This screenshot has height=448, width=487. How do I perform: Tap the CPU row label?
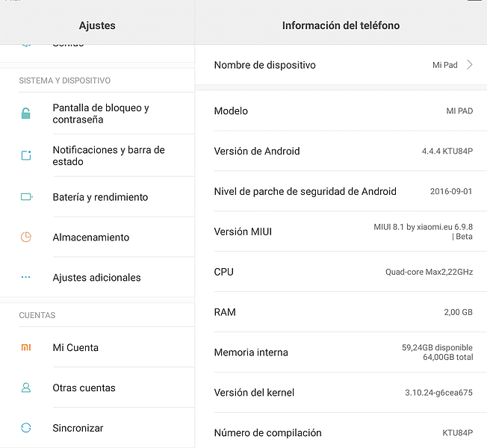(x=223, y=272)
